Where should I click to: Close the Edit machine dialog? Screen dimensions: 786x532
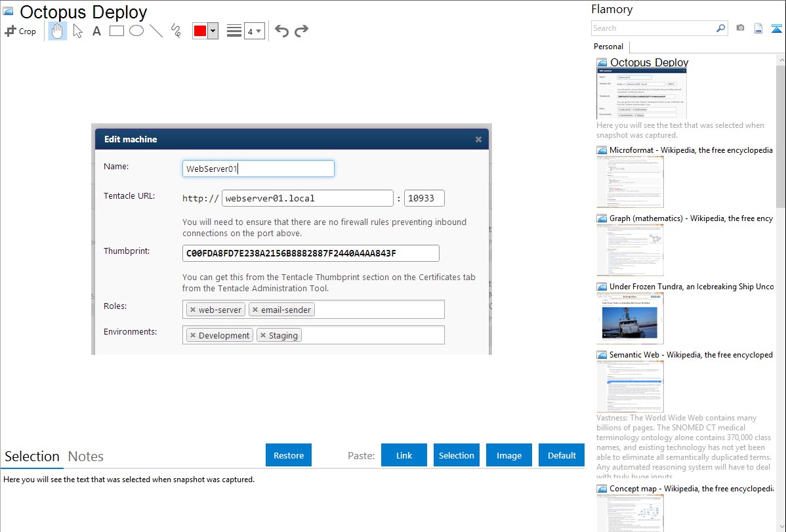[479, 139]
